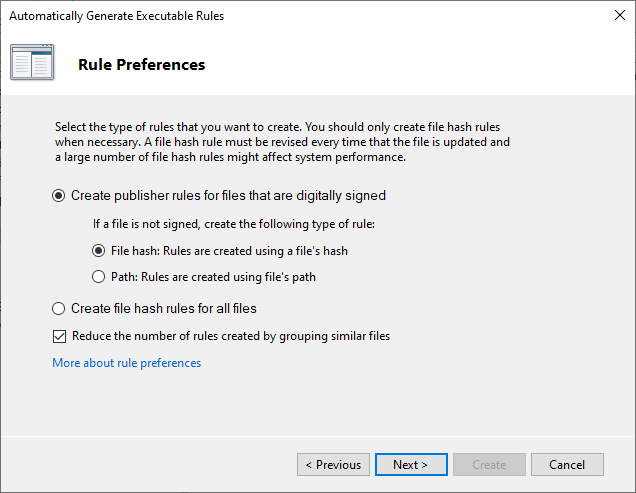Viewport: 636px width, 493px height.
Task: Cancel the rule generation wizard
Action: click(x=567, y=465)
